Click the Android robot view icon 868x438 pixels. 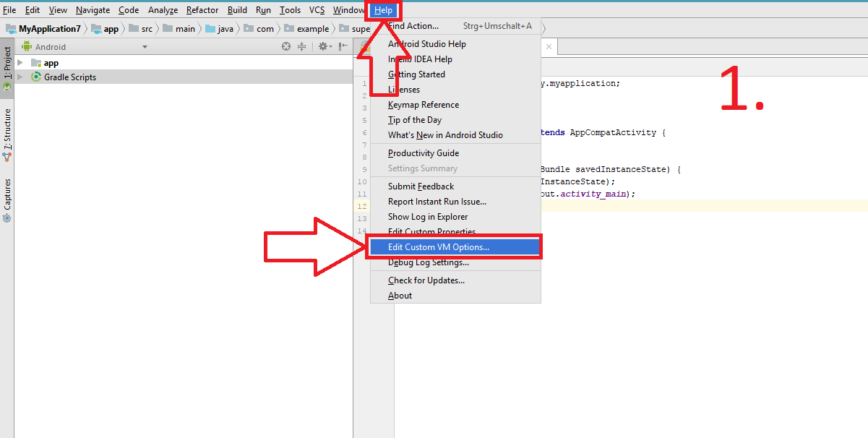click(27, 46)
